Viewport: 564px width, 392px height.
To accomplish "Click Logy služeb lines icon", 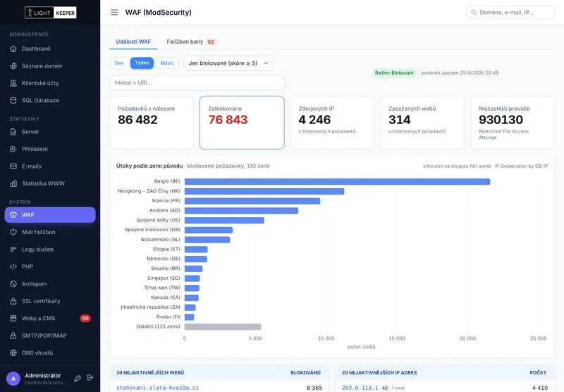I will (x=13, y=249).
